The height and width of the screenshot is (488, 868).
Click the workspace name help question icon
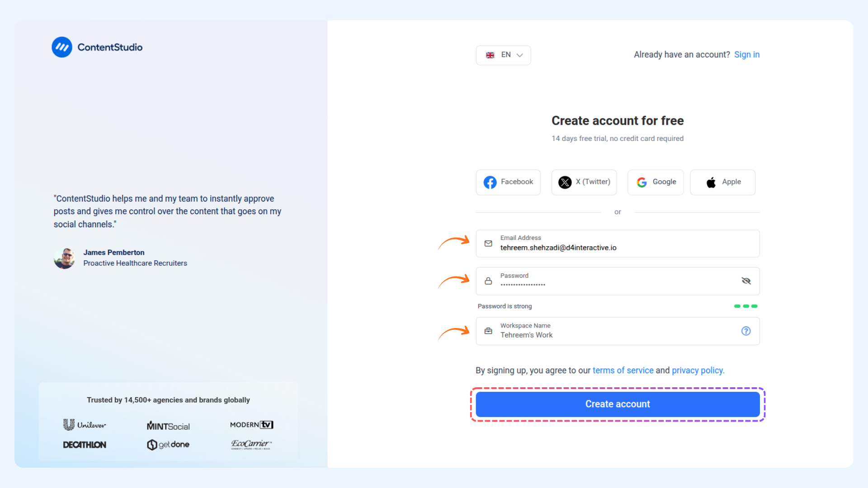pos(746,331)
